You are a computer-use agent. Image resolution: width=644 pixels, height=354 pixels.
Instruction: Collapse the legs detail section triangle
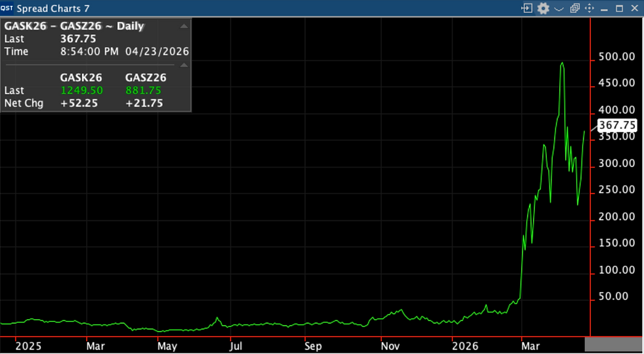point(184,65)
